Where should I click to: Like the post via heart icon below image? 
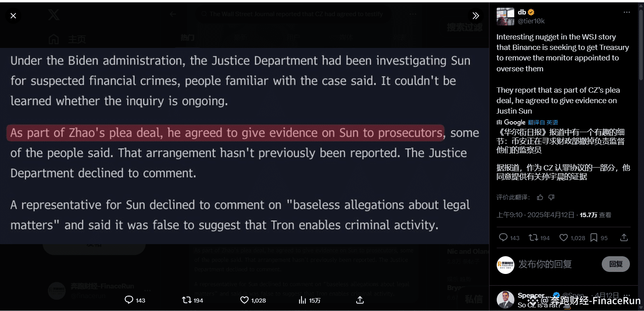pyautogui.click(x=244, y=300)
